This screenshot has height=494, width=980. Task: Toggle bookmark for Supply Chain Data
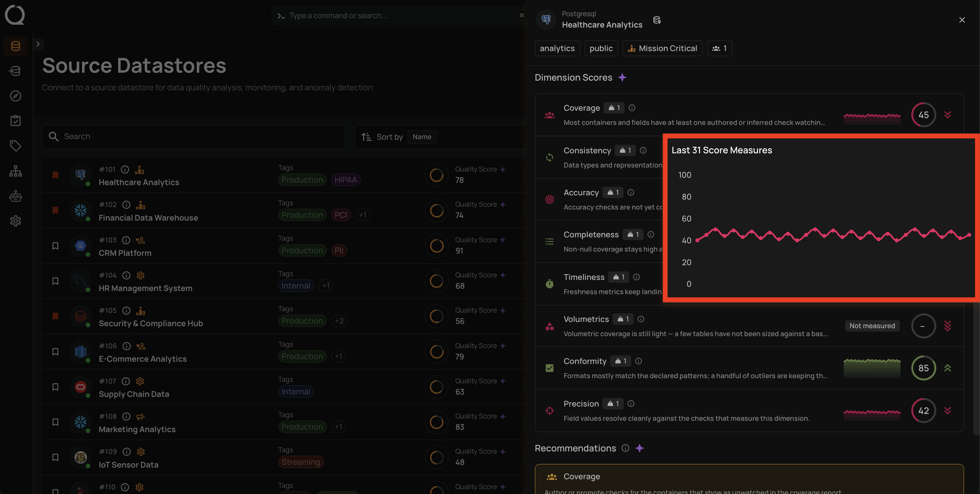click(x=55, y=387)
